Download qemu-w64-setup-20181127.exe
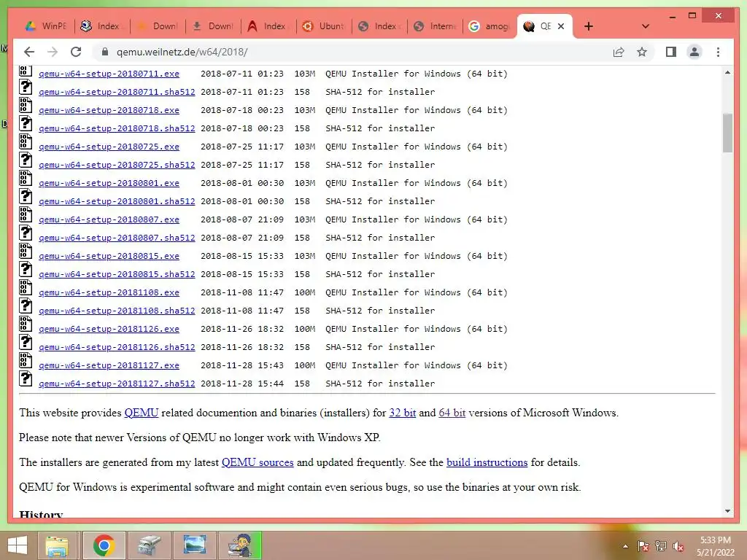 click(109, 366)
